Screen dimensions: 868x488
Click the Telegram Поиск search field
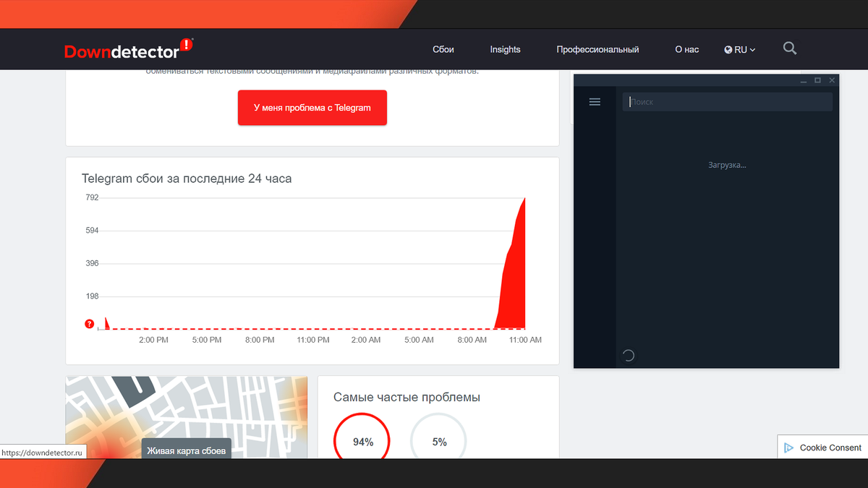coord(728,102)
